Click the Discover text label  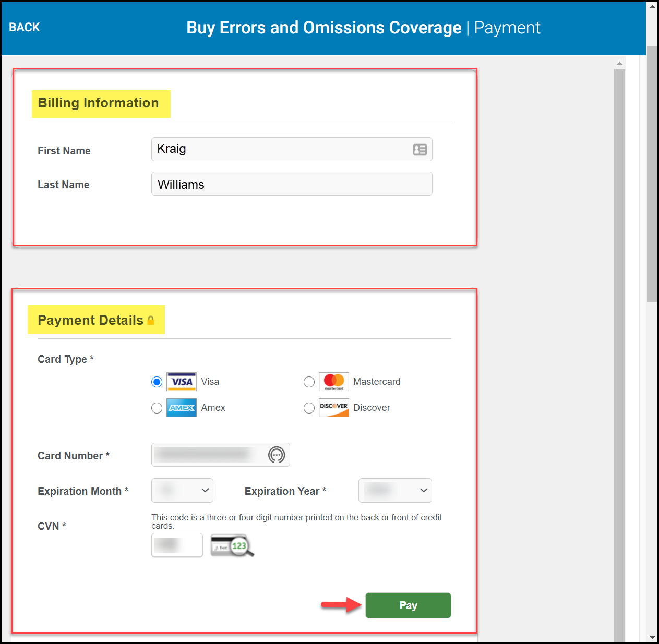372,408
